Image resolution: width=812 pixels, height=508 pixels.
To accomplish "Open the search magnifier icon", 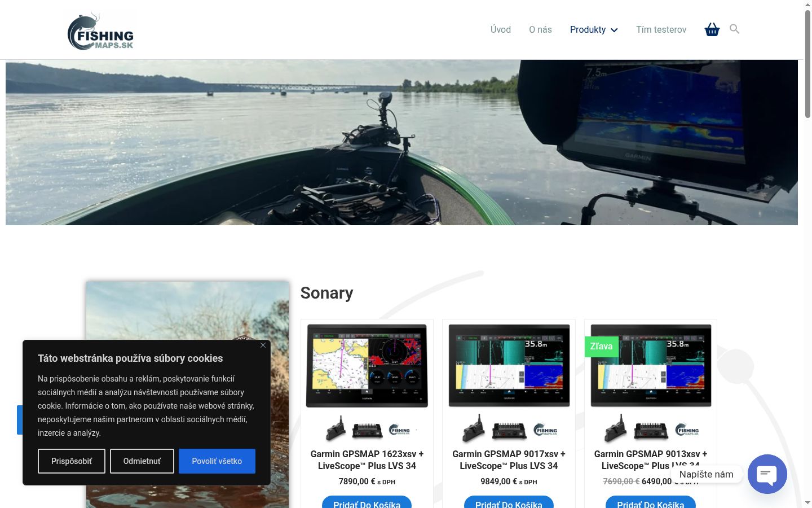I will coord(734,29).
